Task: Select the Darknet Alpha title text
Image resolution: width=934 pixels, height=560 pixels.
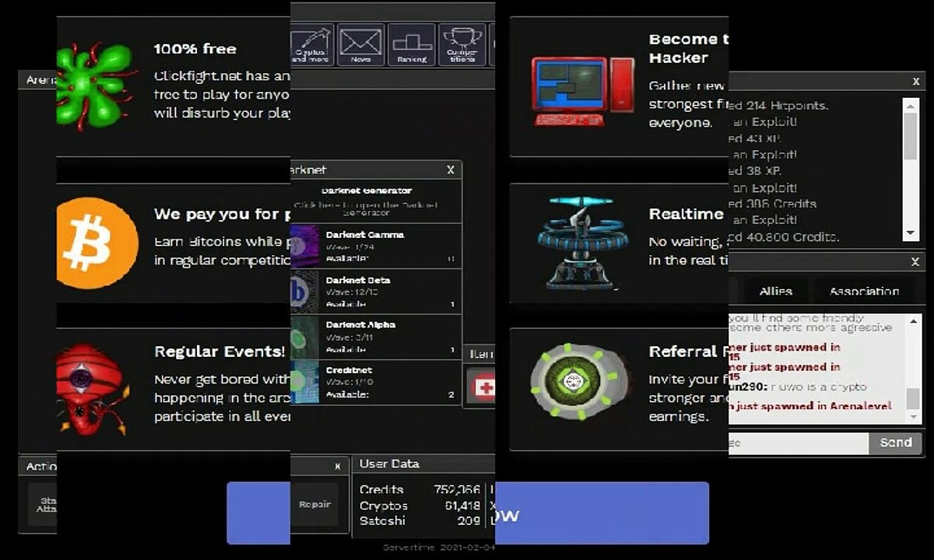Action: tap(360, 324)
